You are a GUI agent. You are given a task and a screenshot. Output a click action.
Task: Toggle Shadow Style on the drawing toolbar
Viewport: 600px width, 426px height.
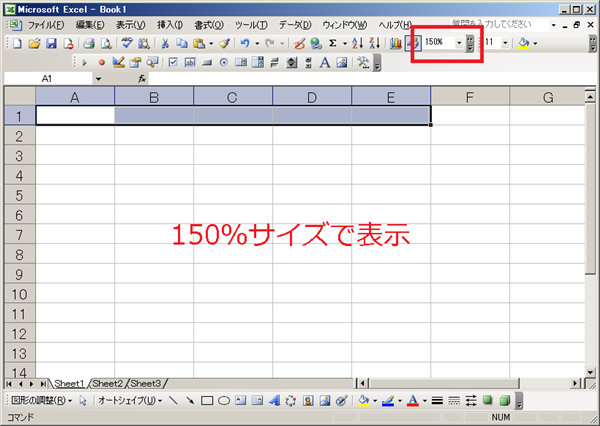(x=488, y=401)
